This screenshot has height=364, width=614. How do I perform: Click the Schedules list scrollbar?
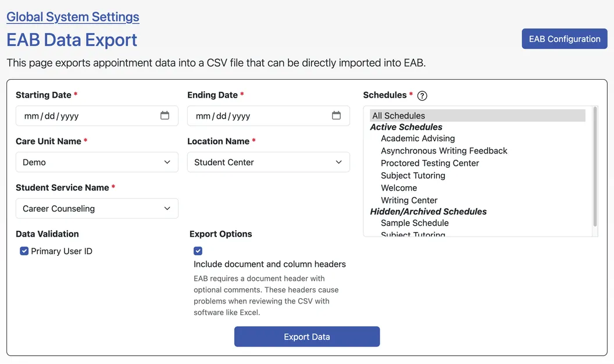(595, 166)
